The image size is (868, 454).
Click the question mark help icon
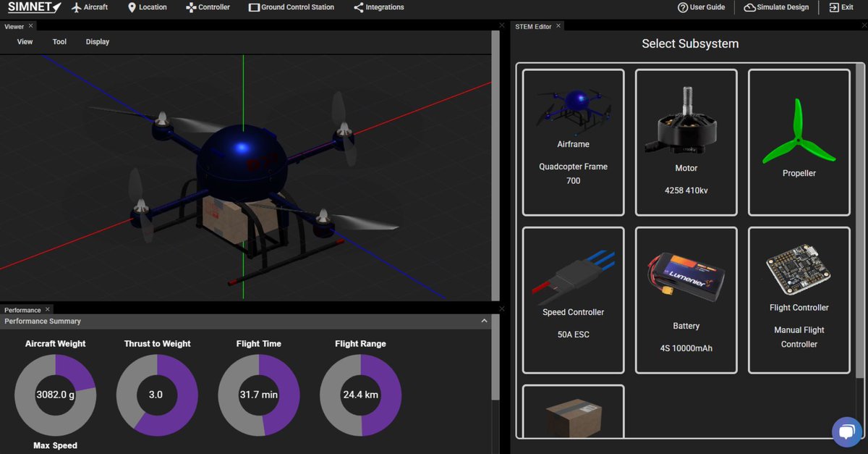[683, 7]
